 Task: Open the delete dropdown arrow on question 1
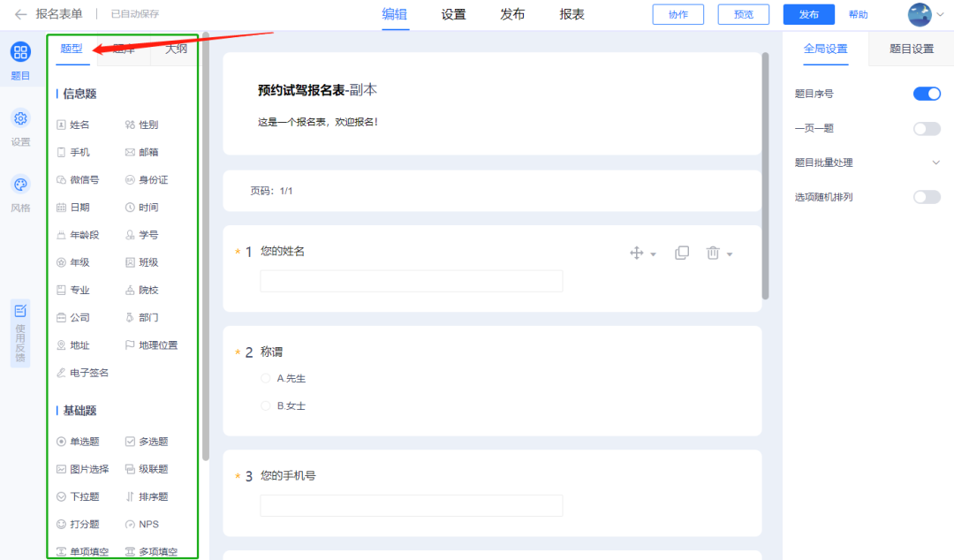[730, 254]
